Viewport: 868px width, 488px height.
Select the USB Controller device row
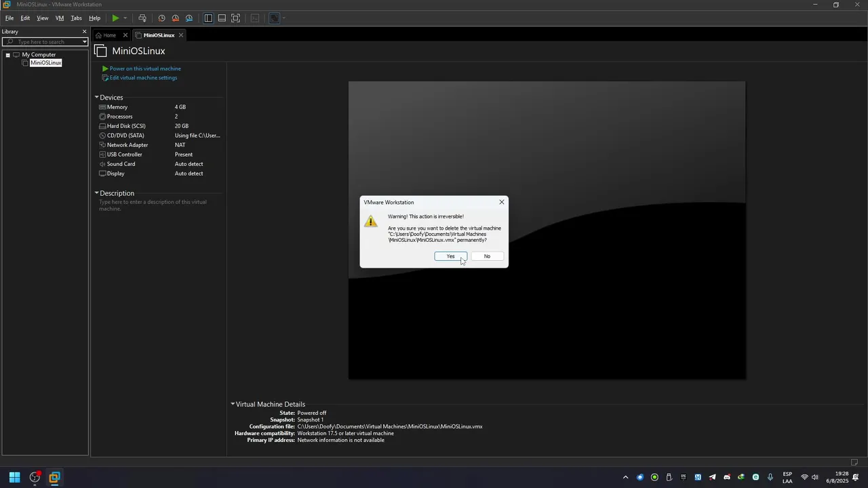(160, 155)
